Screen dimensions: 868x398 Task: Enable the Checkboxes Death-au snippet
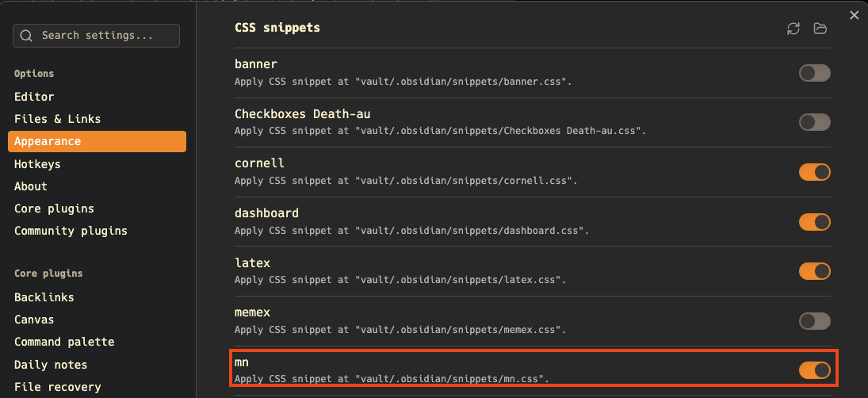click(814, 122)
